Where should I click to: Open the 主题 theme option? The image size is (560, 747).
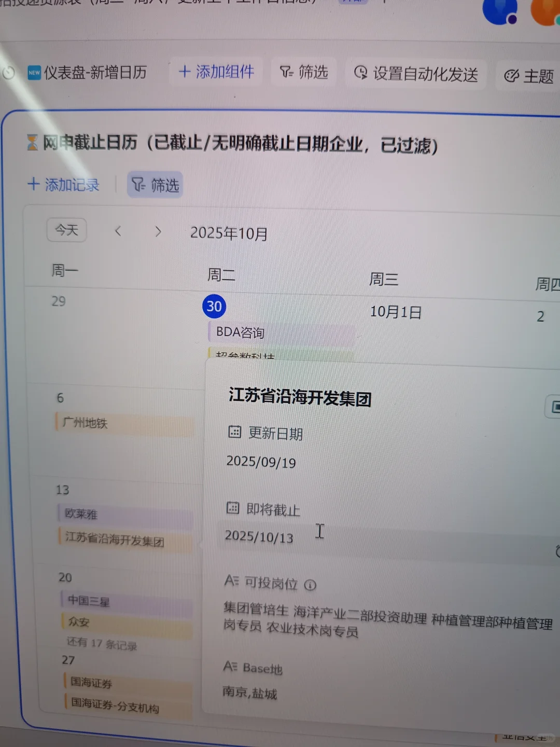529,76
